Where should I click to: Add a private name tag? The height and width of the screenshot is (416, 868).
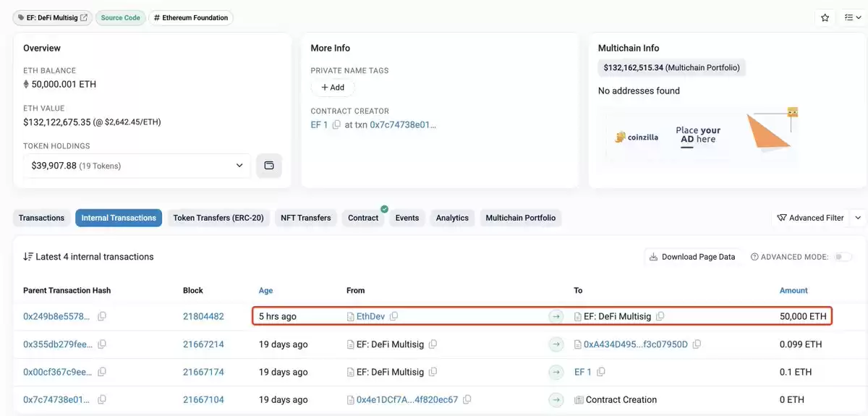point(333,88)
